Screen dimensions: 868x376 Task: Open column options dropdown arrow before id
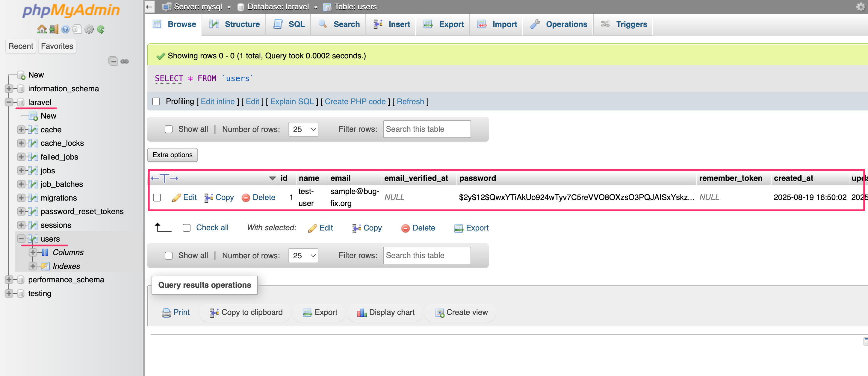point(272,178)
